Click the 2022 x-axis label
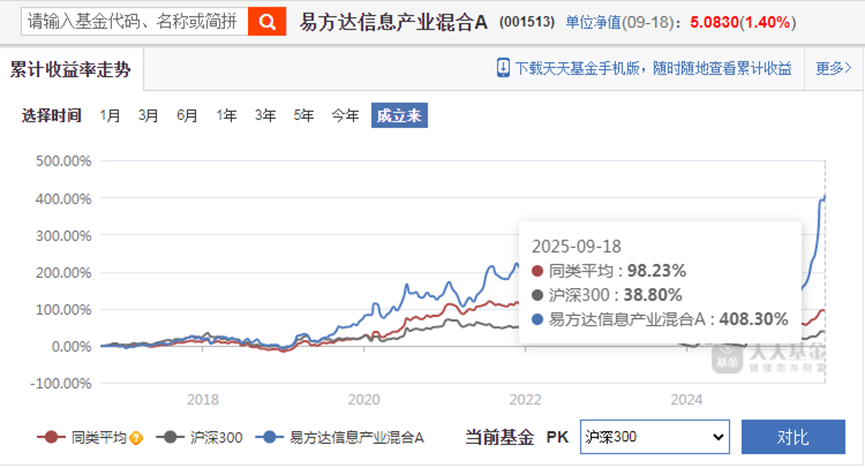The width and height of the screenshot is (865, 468). [x=525, y=400]
